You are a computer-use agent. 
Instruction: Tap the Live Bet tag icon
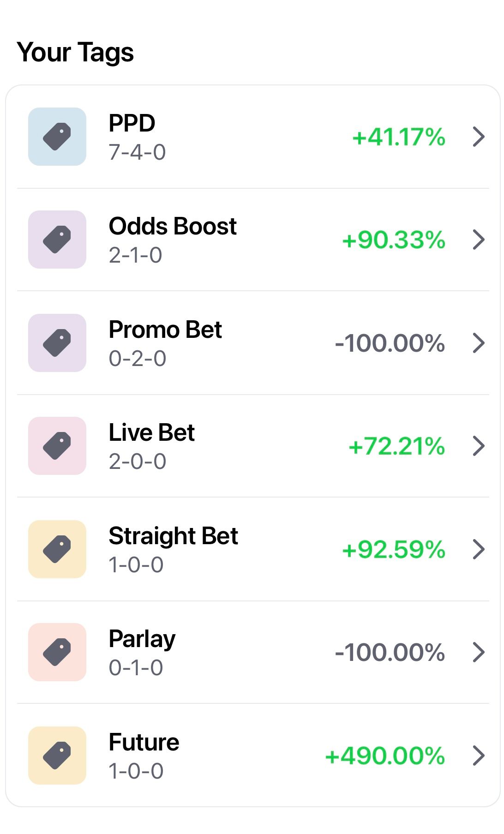[57, 446]
